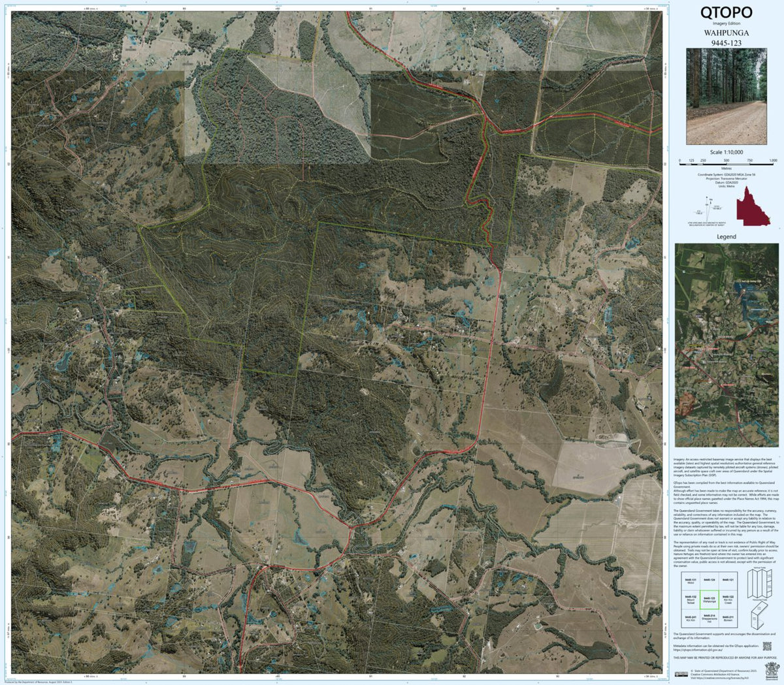Image resolution: width=784 pixels, height=685 pixels.
Task: Open the creativecommons.org licence link
Action: pos(719,677)
